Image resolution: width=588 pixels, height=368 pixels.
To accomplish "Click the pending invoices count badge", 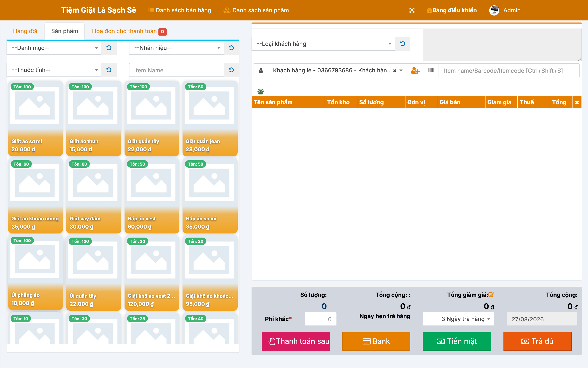I will [x=162, y=32].
